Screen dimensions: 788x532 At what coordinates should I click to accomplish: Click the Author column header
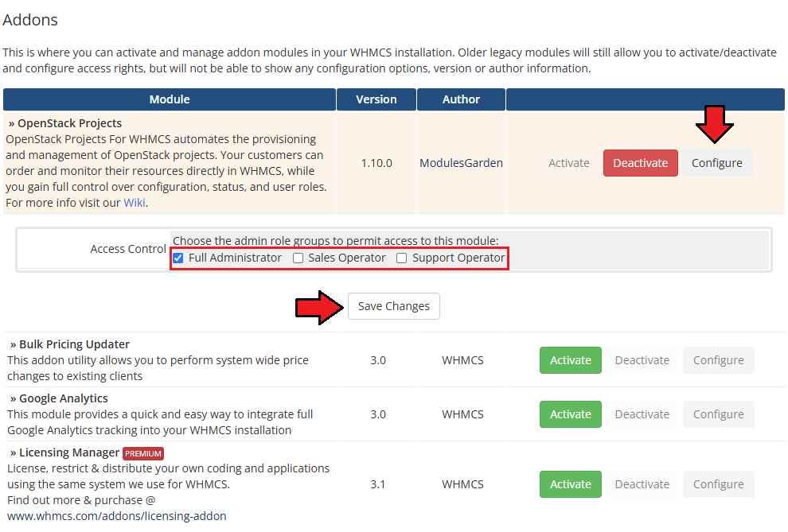[461, 99]
